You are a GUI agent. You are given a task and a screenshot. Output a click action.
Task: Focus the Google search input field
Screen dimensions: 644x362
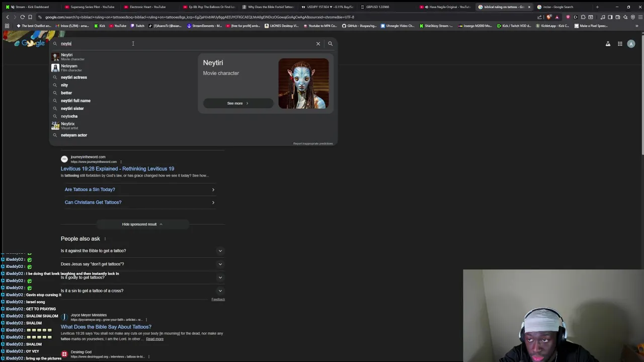[186, 44]
